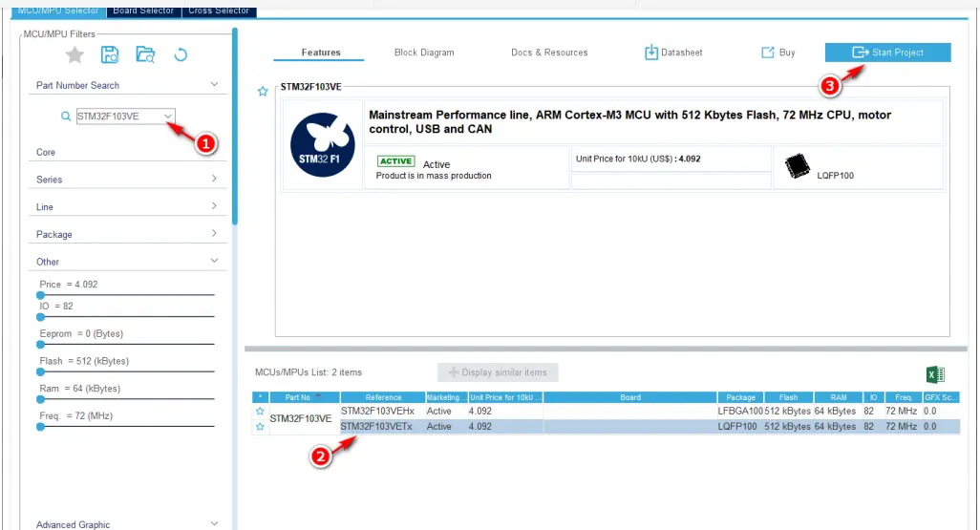Sort by the Part No column header

[x=305, y=397]
